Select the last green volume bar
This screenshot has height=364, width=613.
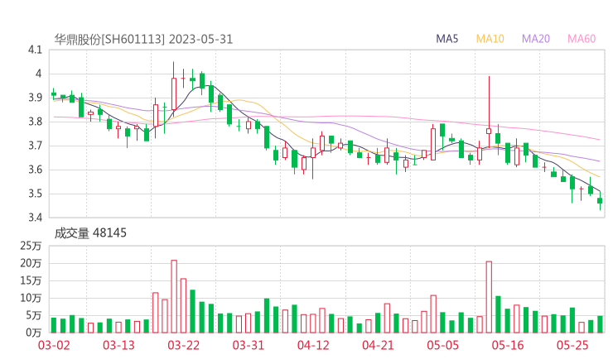click(x=600, y=324)
